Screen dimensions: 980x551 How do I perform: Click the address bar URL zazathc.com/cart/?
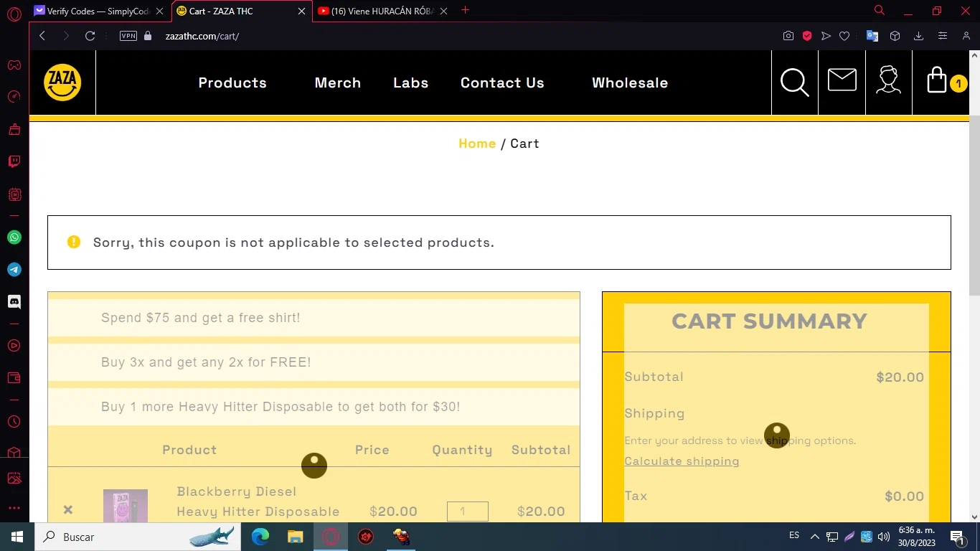click(202, 36)
